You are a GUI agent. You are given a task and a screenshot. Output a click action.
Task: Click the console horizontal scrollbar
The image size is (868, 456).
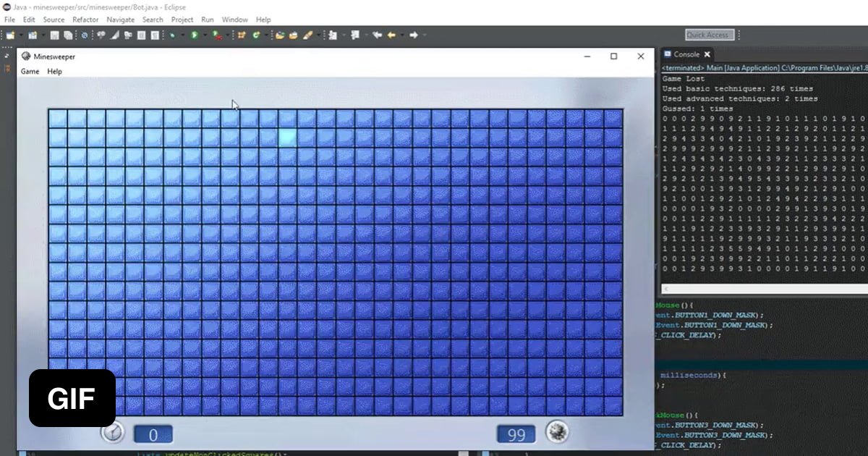coord(759,288)
